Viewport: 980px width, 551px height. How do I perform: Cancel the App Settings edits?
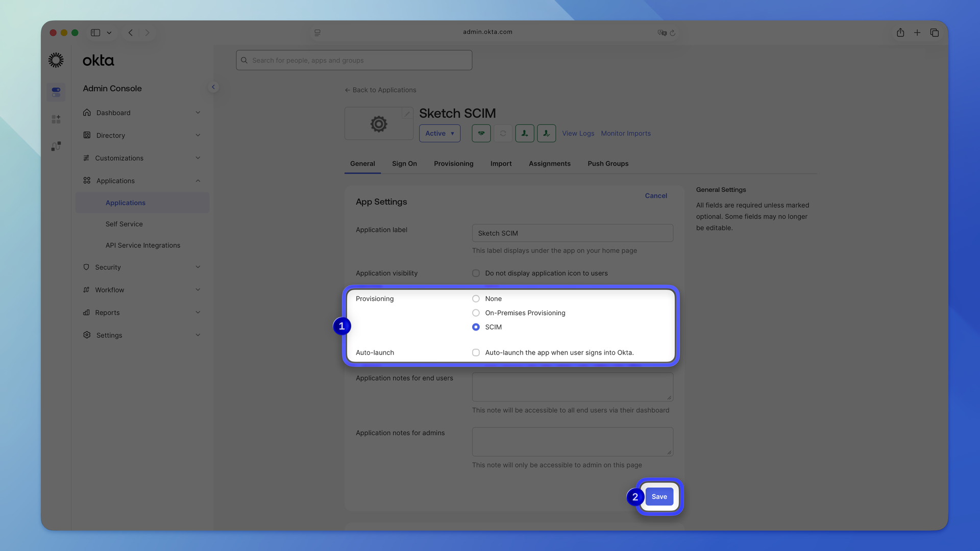(x=656, y=196)
